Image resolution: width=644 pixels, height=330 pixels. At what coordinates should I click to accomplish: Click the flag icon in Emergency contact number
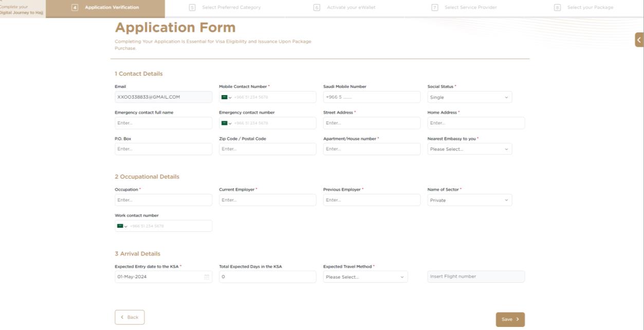[x=224, y=123]
